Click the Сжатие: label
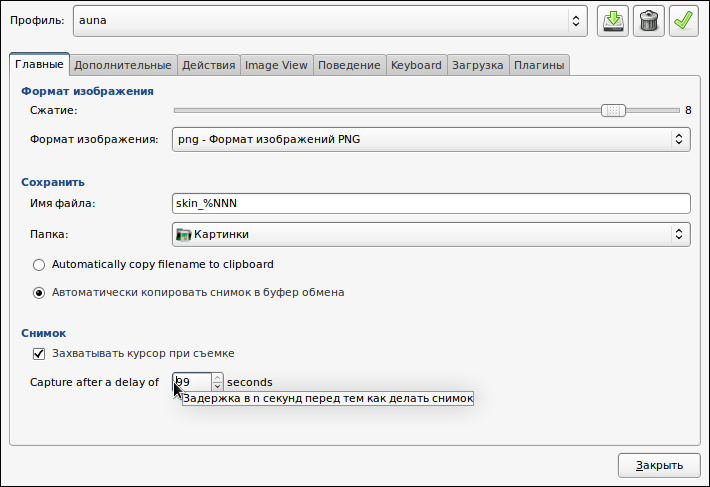The image size is (710, 487). click(53, 110)
